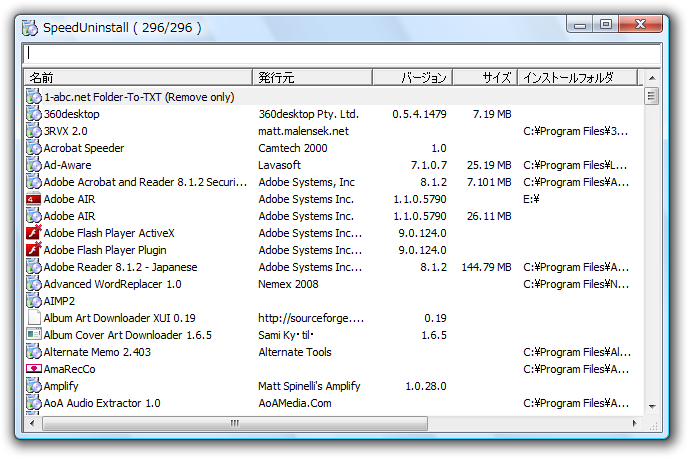Click the search filter text box
The width and height of the screenshot is (688, 459).
pos(342,53)
